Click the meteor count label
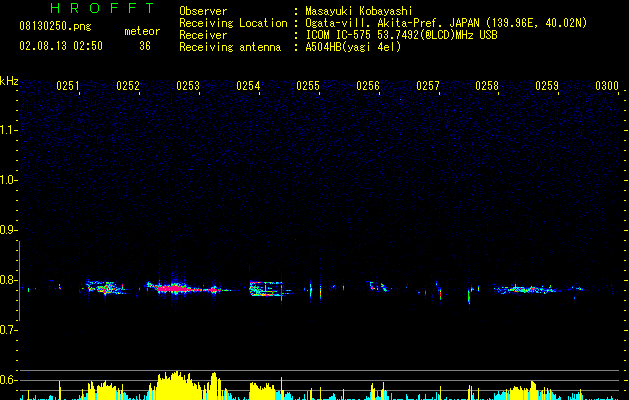Viewport: 629px width, 400px height. click(x=142, y=31)
